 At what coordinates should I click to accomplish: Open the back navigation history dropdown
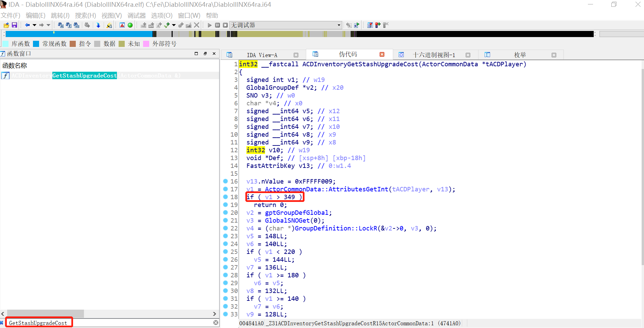coord(34,25)
